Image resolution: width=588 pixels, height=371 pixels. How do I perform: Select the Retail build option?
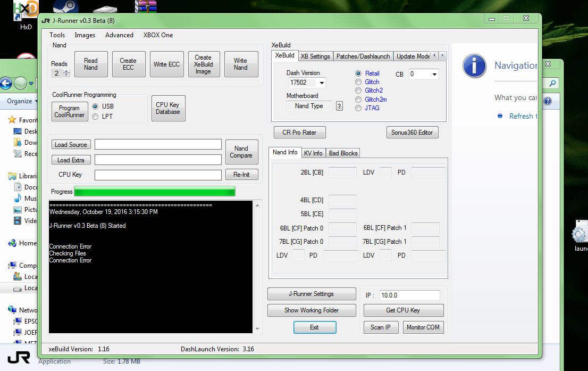pyautogui.click(x=358, y=73)
